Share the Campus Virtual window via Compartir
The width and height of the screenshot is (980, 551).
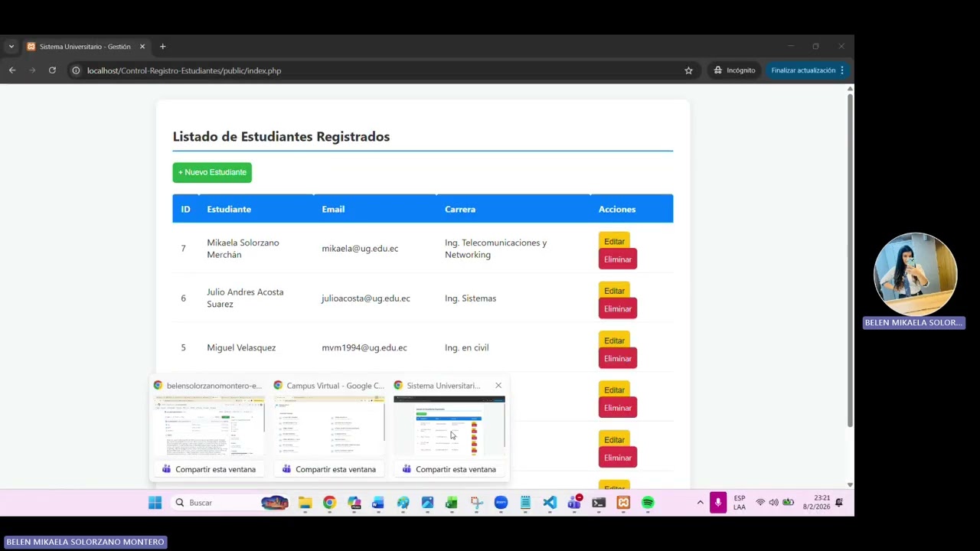click(x=329, y=469)
